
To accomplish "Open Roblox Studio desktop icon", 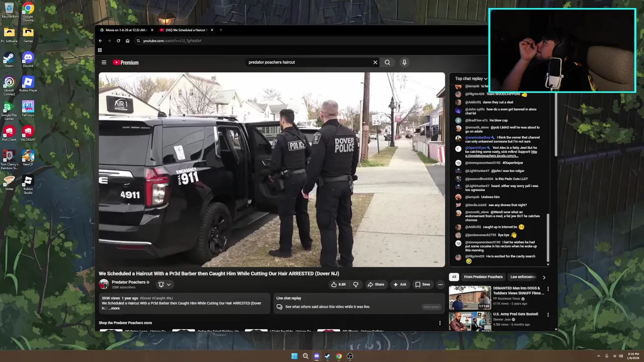I will click(x=28, y=185).
